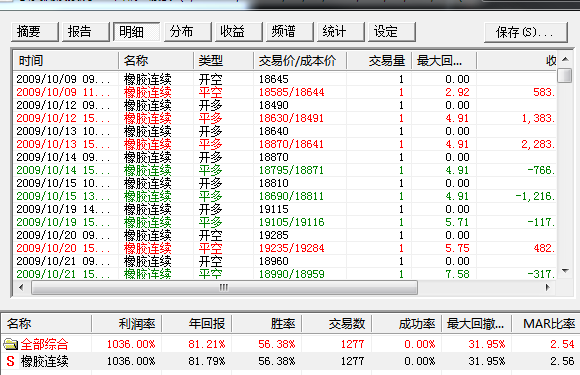Click the 81.79% annual return value

206,361
